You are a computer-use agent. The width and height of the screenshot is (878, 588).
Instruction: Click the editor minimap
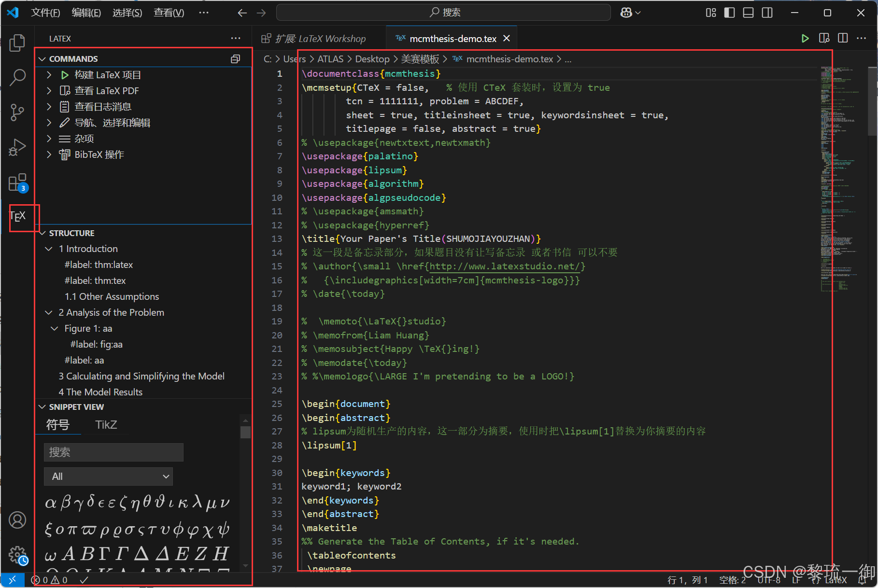pos(843,179)
